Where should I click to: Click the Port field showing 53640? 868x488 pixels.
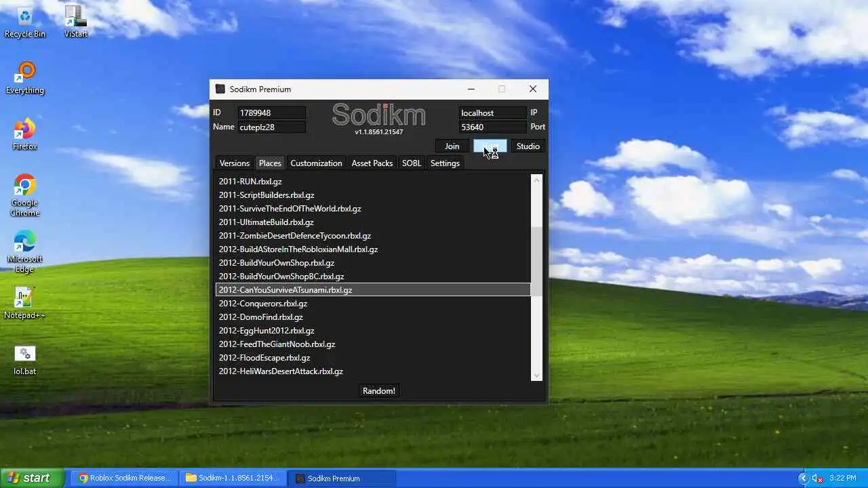tap(492, 127)
